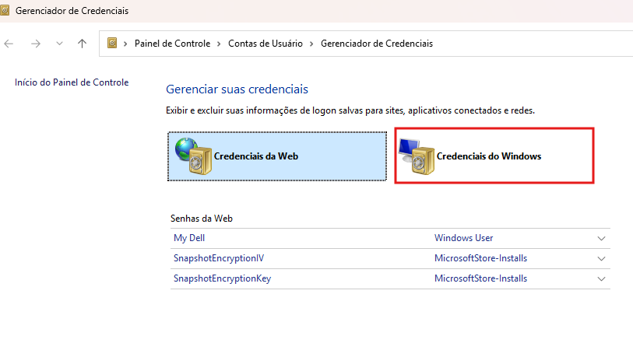The height and width of the screenshot is (364, 633).
Task: Open the My Dell credential entry
Action: pyautogui.click(x=189, y=238)
